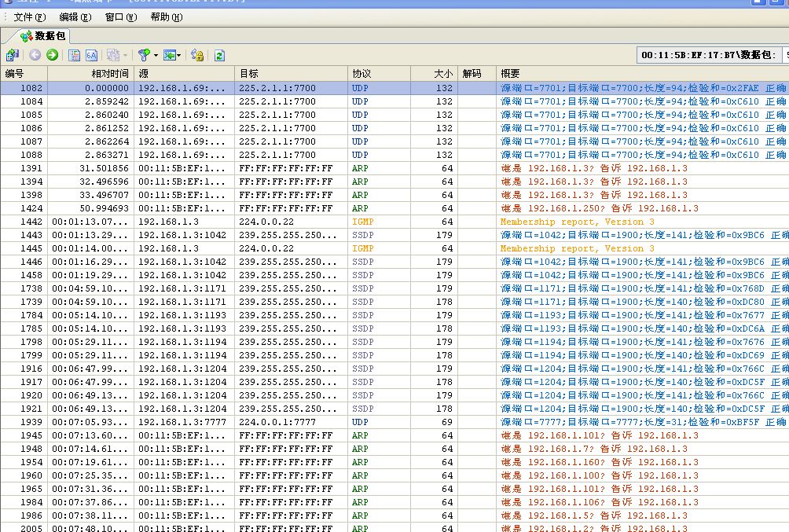Open the dropdown arrow beside the filter funnel
This screenshot has height=532, width=789.
coord(155,55)
